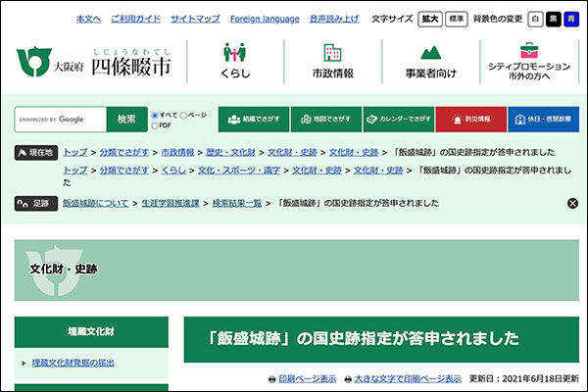This screenshot has width=588, height=392.
Task: Open シティプロモーション briefcase icon menu
Action: (x=529, y=61)
